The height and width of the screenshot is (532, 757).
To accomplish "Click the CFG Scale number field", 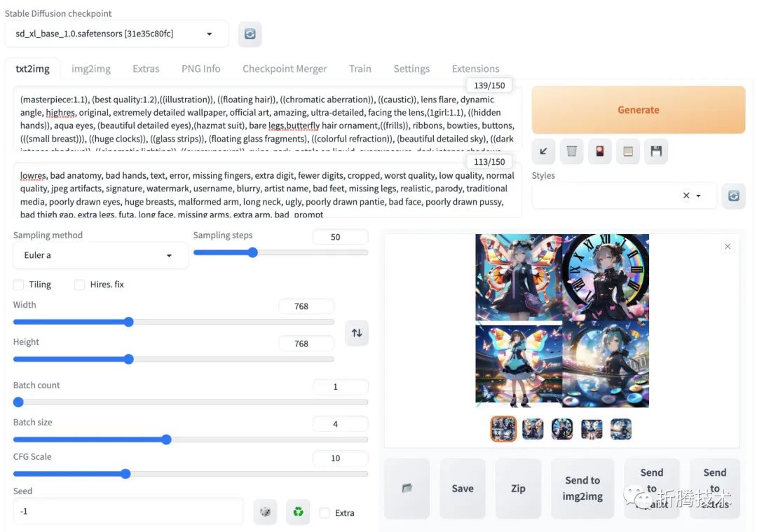I will tap(340, 458).
